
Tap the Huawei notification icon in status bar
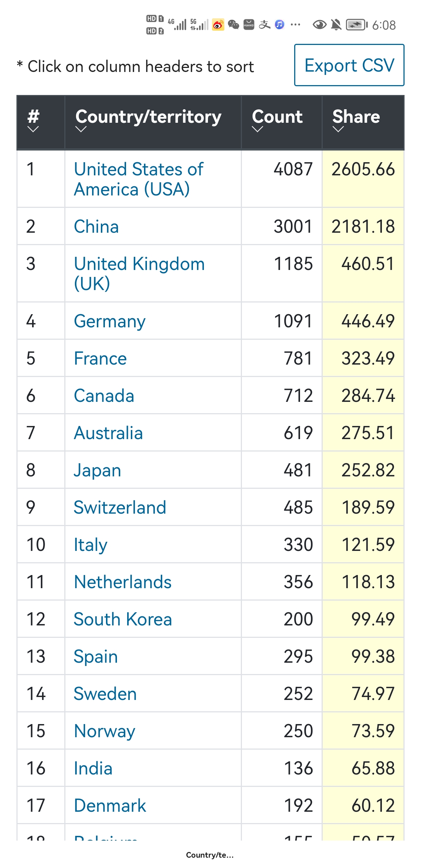click(x=249, y=25)
